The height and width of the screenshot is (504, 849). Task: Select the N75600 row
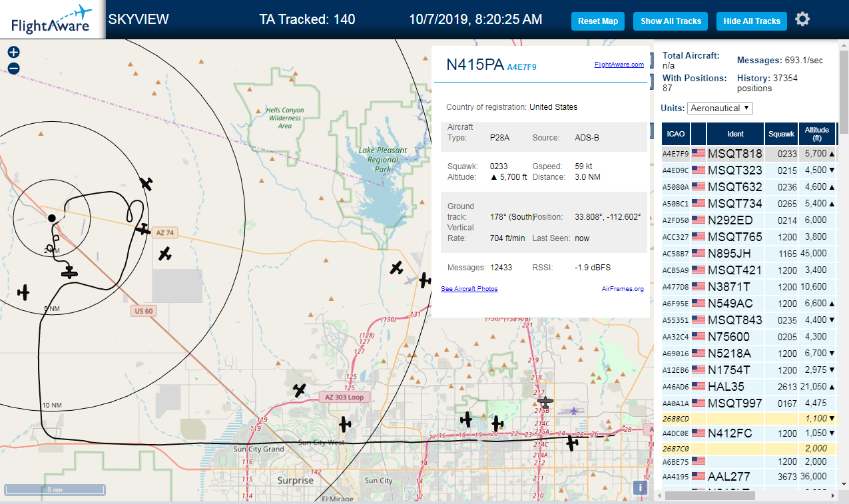[748, 336]
